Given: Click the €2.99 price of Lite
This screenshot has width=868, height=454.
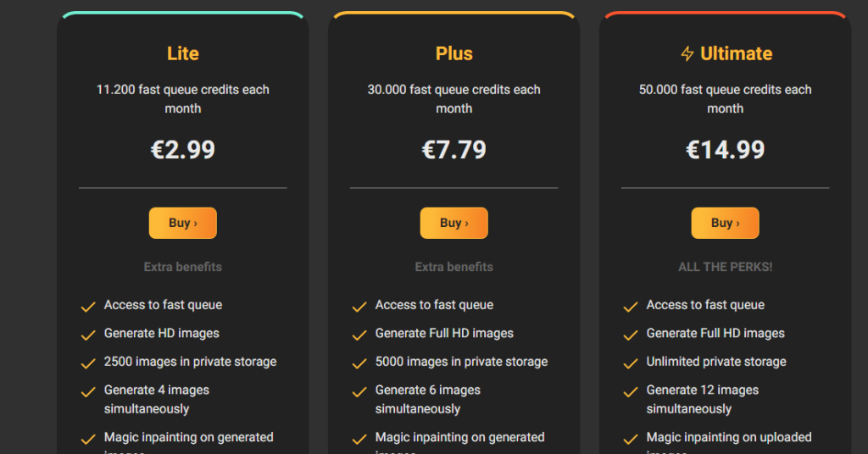Looking at the screenshot, I should [183, 150].
